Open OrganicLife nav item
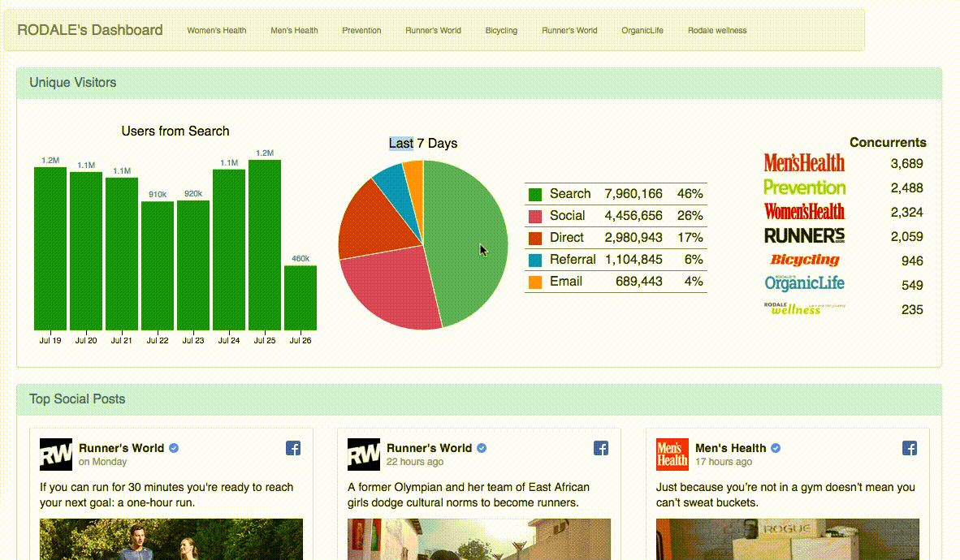960x560 pixels. tap(642, 30)
